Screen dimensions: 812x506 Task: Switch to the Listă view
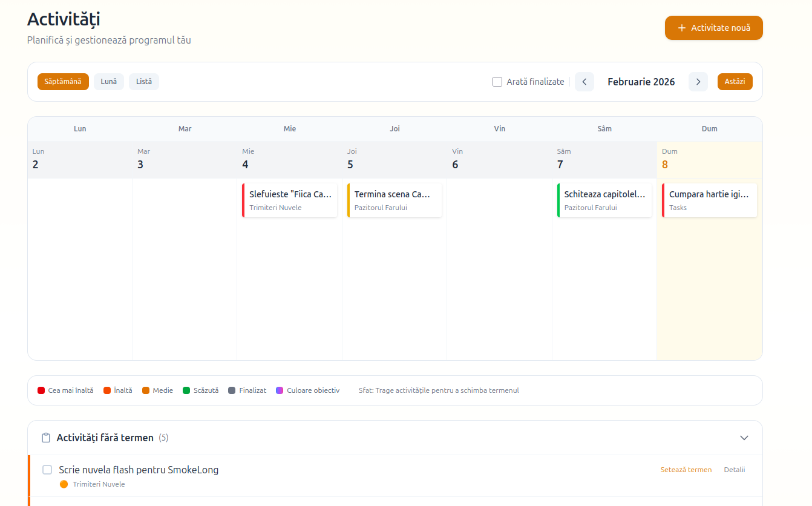click(x=144, y=82)
